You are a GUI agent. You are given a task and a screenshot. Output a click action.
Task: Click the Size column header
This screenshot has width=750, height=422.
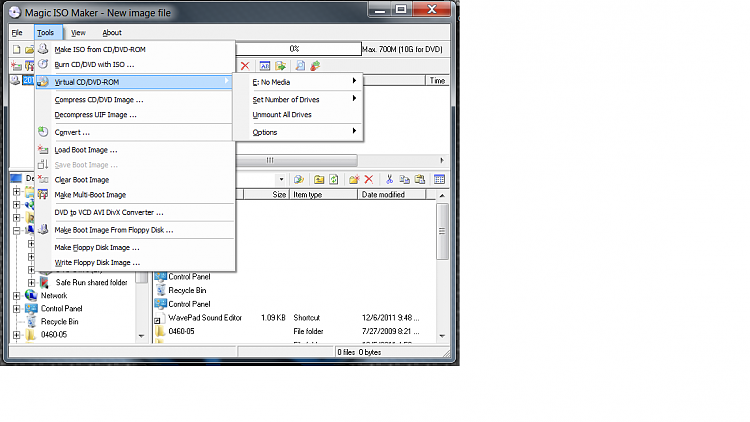[x=266, y=195]
